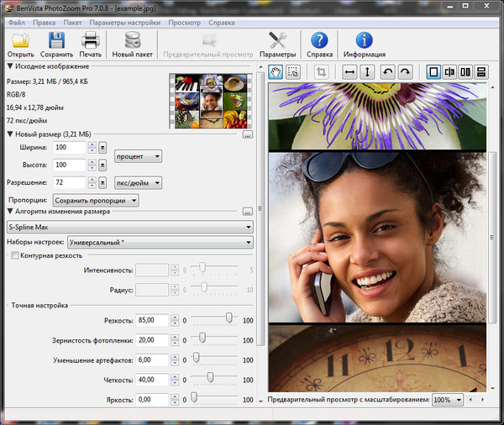Viewport: 504px width, 425px height.
Task: Click the Информация (Information) icon
Action: coord(364,40)
